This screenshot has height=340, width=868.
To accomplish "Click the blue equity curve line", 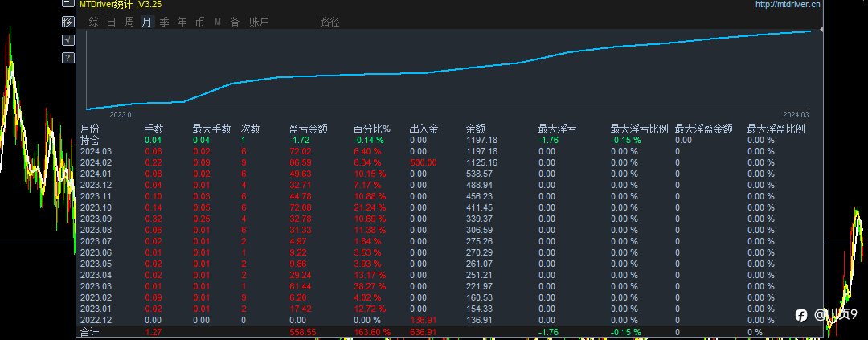I will coord(448,70).
